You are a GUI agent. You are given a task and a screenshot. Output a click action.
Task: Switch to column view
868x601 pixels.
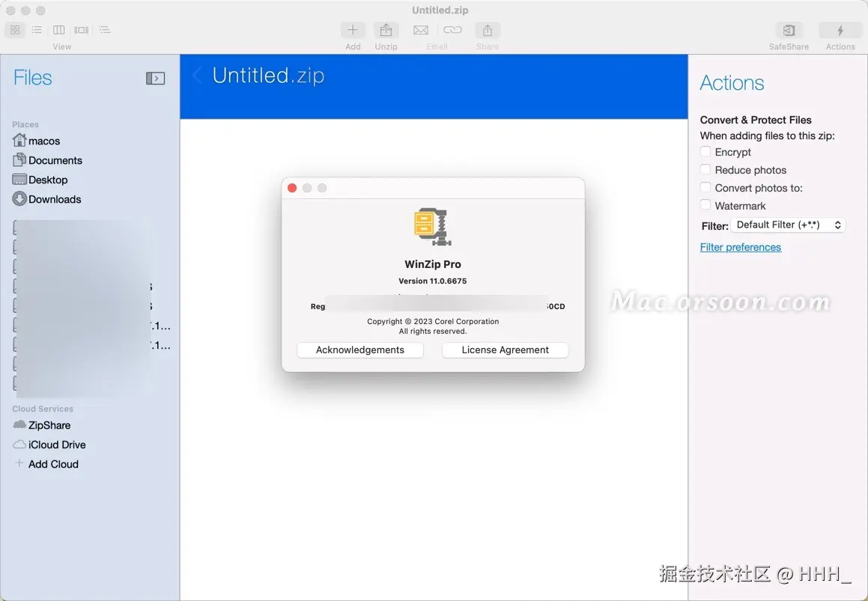click(58, 30)
